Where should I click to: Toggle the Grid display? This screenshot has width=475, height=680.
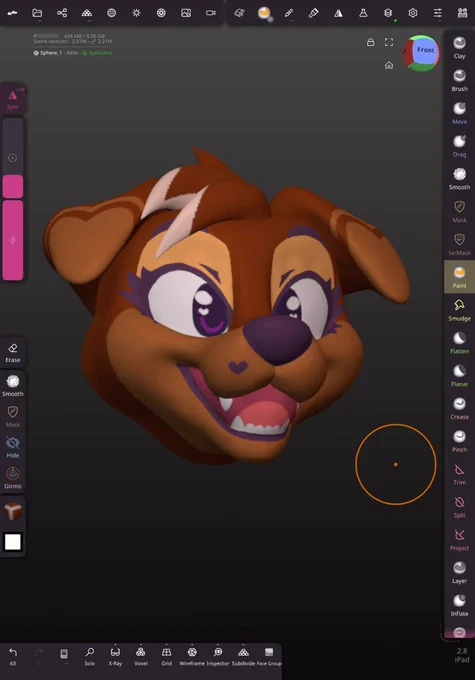(x=167, y=656)
